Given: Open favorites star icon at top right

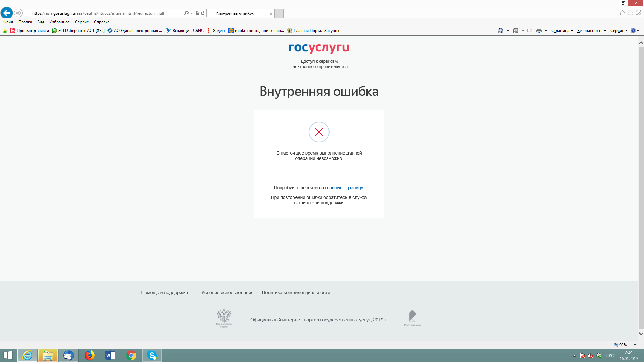Looking at the screenshot, I should tap(630, 13).
